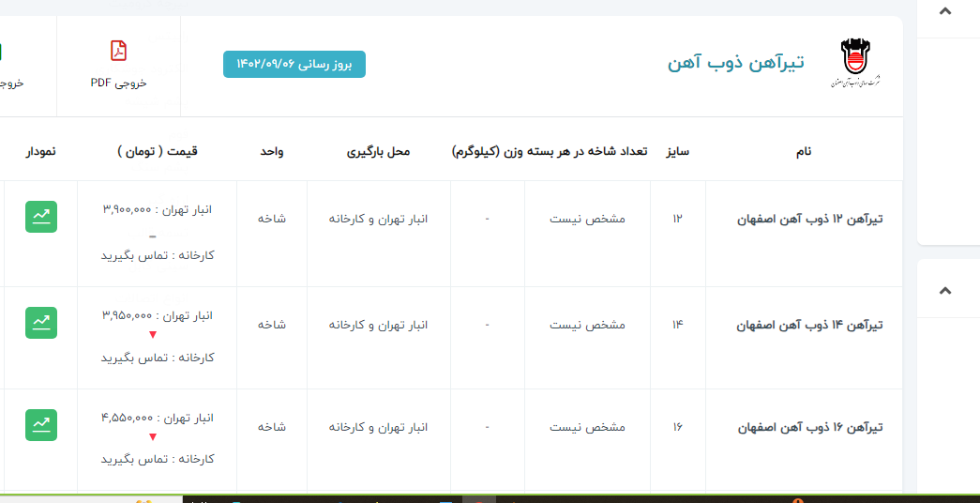The width and height of the screenshot is (980, 503).
Task: Open price chart for تیرآهن ۱۶ row
Action: (41, 425)
